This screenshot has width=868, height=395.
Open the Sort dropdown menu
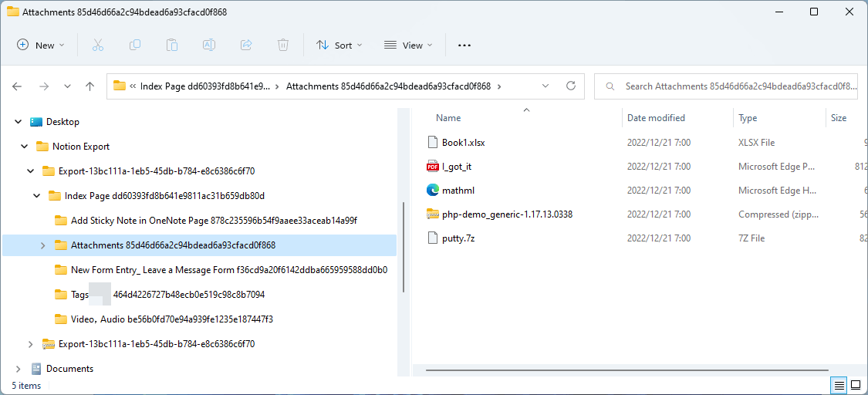339,46
